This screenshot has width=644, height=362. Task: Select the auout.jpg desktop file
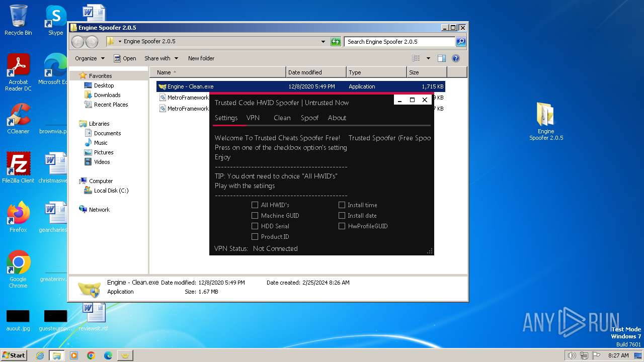pyautogui.click(x=18, y=320)
